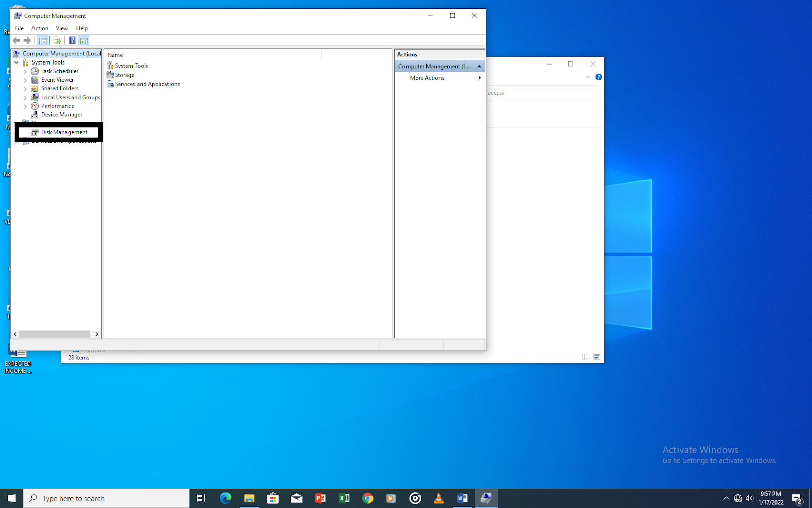Click the tree pane horizontal scrollbar right arrow
Viewport: 812px width, 508px height.
click(97, 334)
